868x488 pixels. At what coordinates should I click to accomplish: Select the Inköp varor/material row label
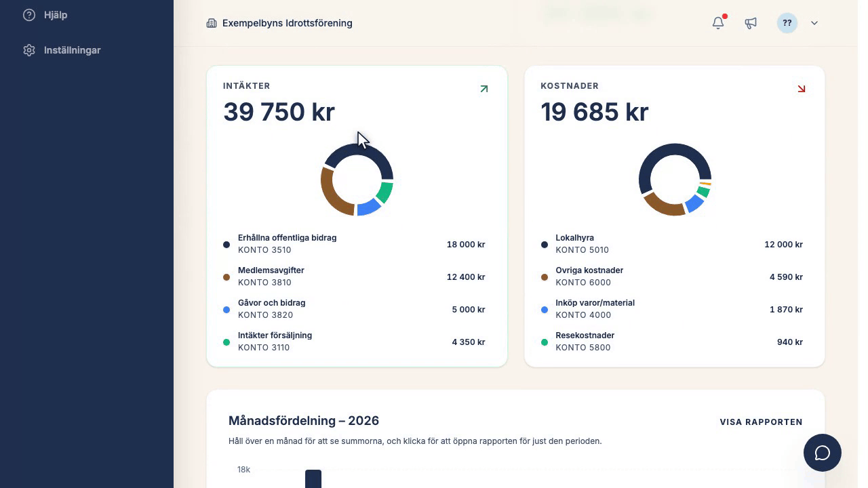tap(595, 303)
